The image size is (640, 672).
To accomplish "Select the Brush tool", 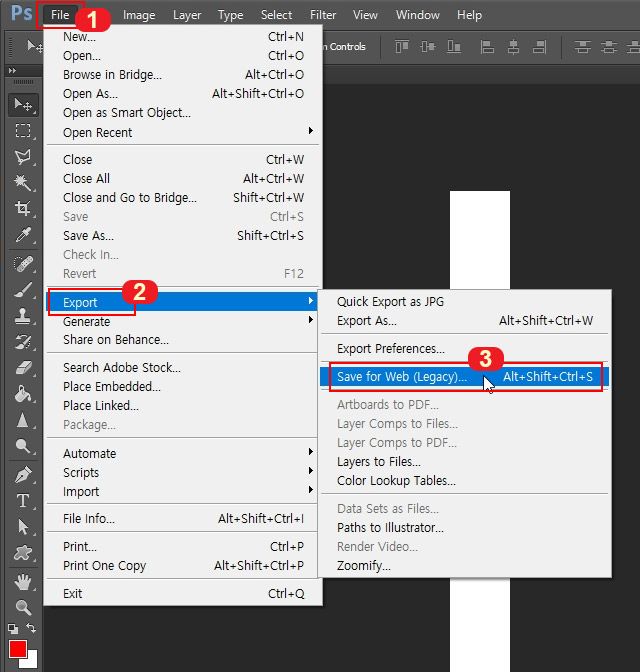I will 23,290.
